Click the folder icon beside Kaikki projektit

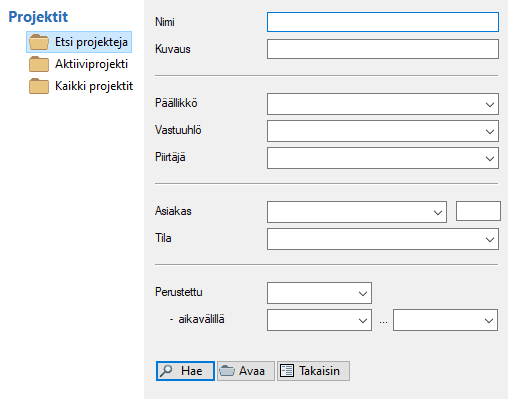[x=39, y=86]
